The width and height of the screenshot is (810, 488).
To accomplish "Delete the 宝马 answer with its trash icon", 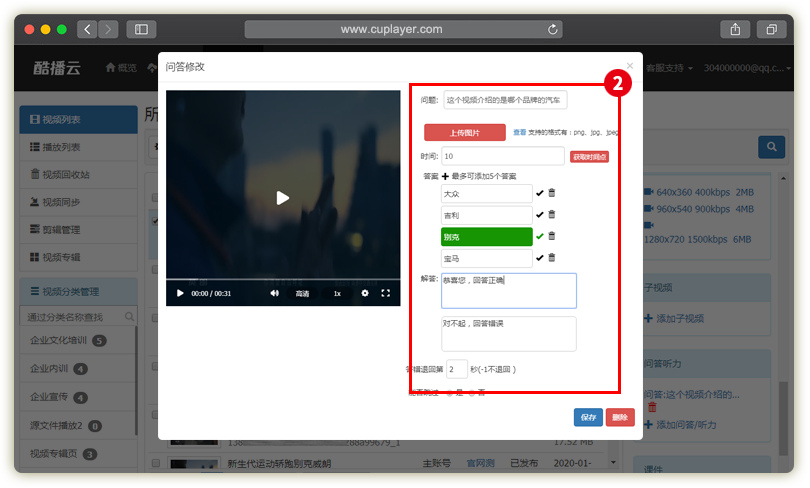I will click(x=552, y=257).
